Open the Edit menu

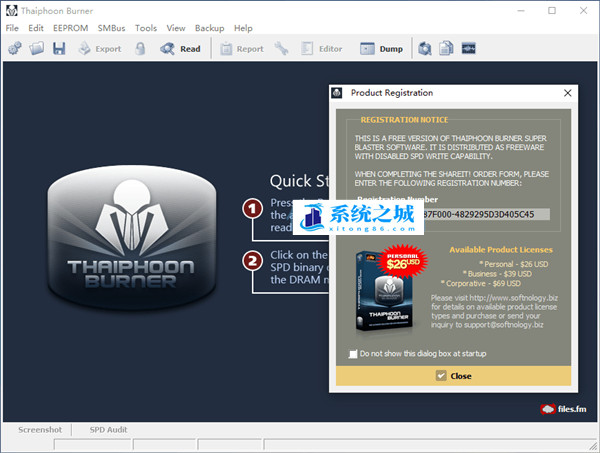pos(36,28)
